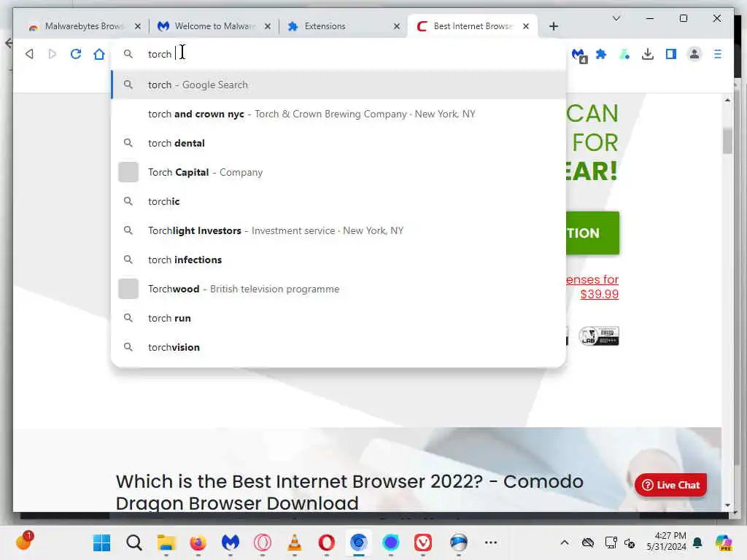747x560 pixels.
Task: Open the user profile avatar
Action: 694,54
